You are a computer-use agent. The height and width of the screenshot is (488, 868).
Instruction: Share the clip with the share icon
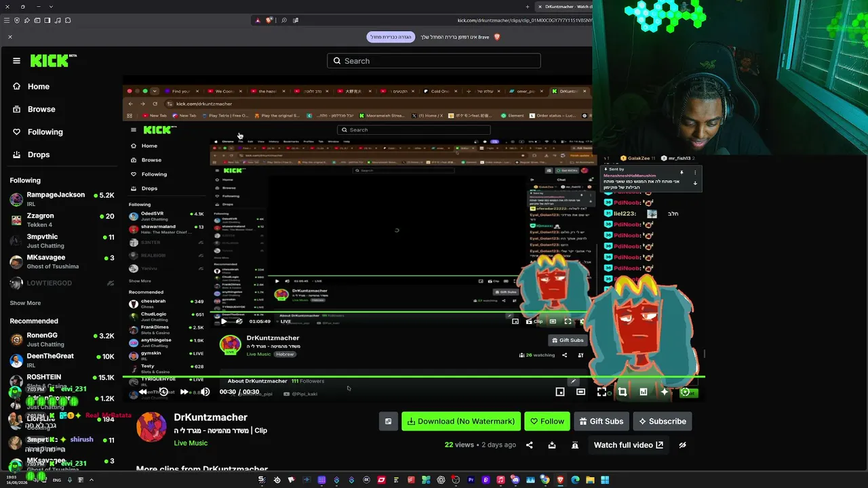(x=530, y=445)
